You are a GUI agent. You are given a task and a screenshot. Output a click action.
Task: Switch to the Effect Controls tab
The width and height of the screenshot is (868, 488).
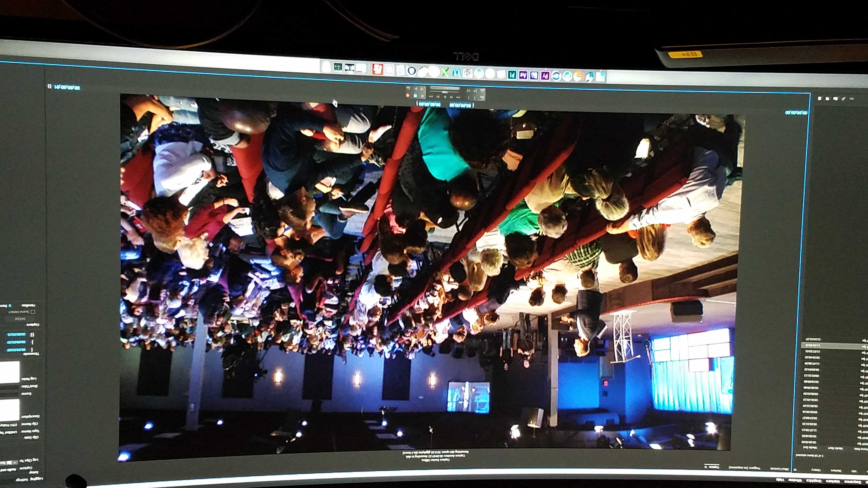click(779, 469)
